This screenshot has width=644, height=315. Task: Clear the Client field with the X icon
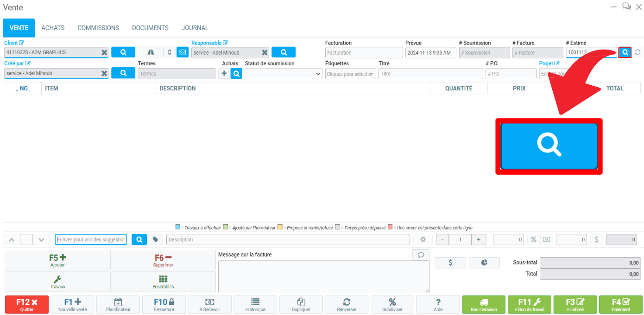tap(104, 53)
